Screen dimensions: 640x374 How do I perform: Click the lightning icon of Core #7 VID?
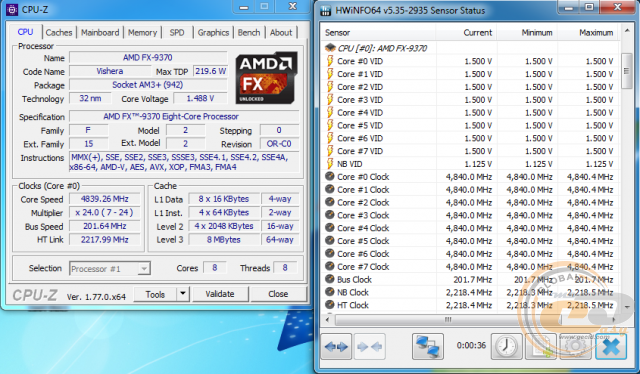pos(330,151)
